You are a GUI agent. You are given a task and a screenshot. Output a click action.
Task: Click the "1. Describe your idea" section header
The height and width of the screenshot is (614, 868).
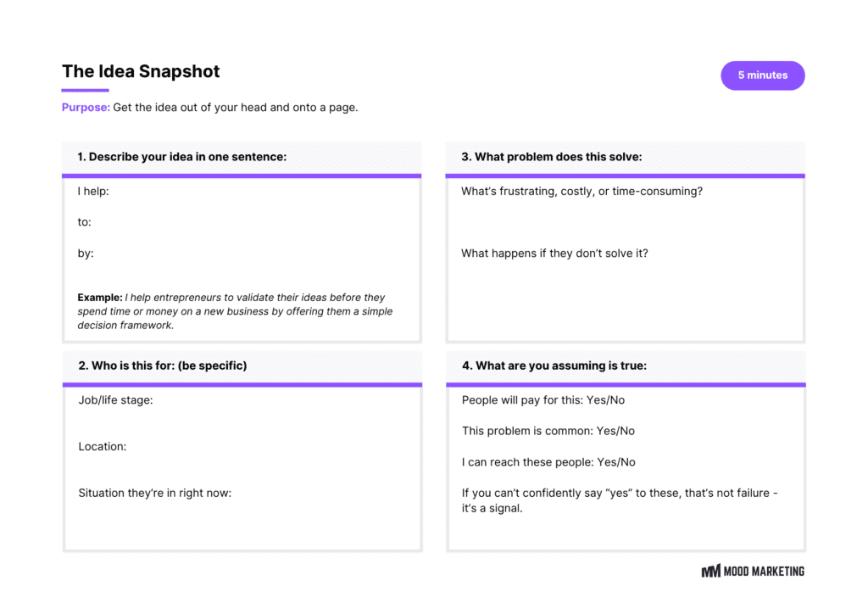(181, 157)
